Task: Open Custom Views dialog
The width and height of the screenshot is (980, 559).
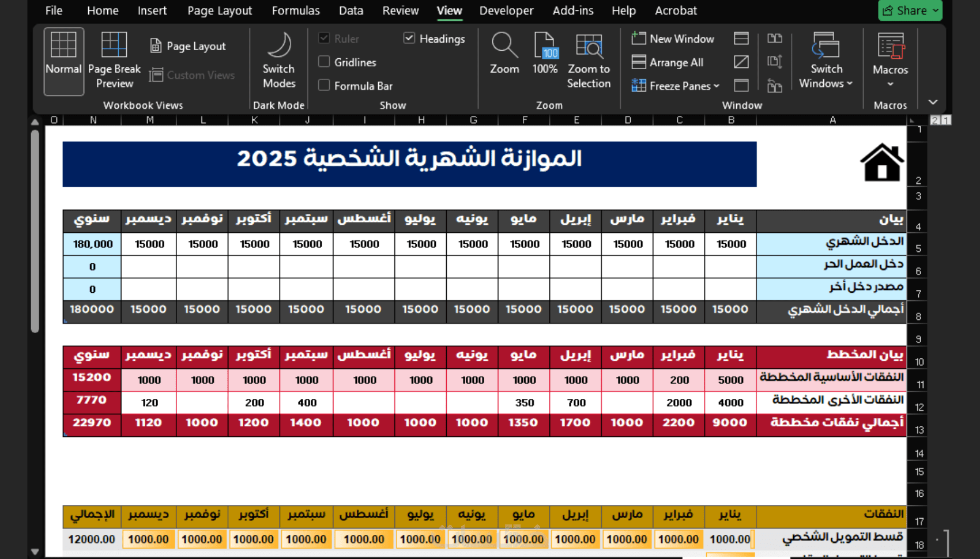Action: (x=192, y=75)
